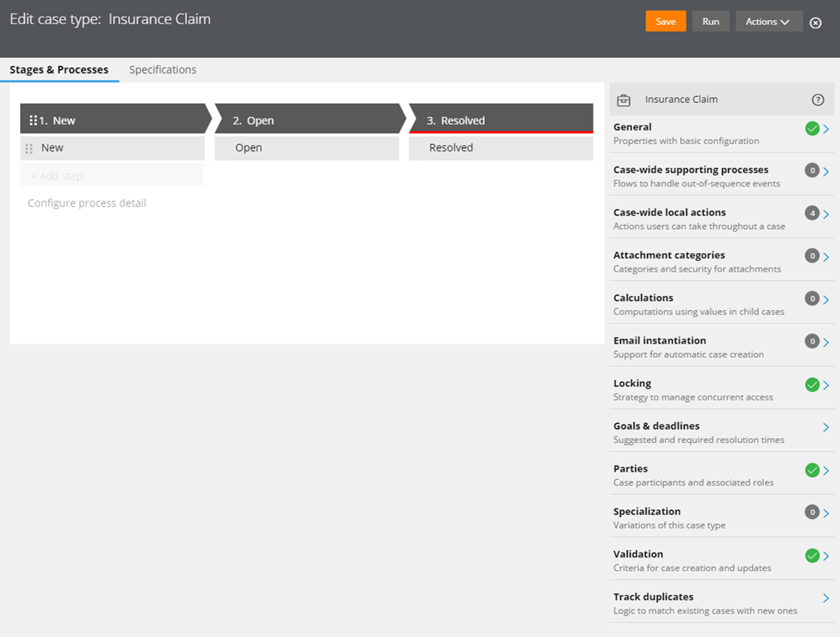Screen dimensions: 840x637
Task: Expand the Goals & deadlines section arrow
Action: 826,427
